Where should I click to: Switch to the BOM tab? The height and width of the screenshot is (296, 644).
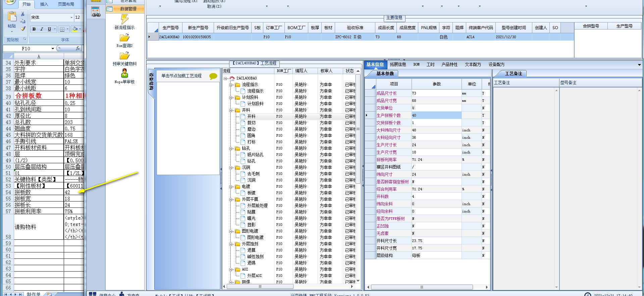[416, 65]
